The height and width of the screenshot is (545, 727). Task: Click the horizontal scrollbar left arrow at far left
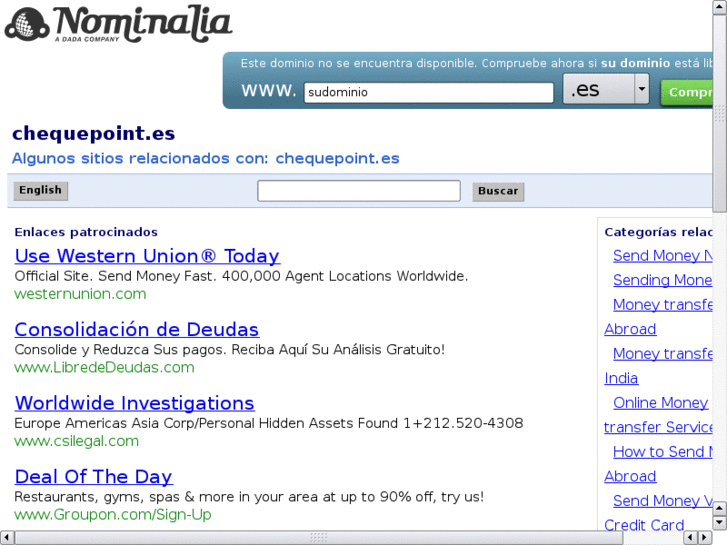coord(6,538)
